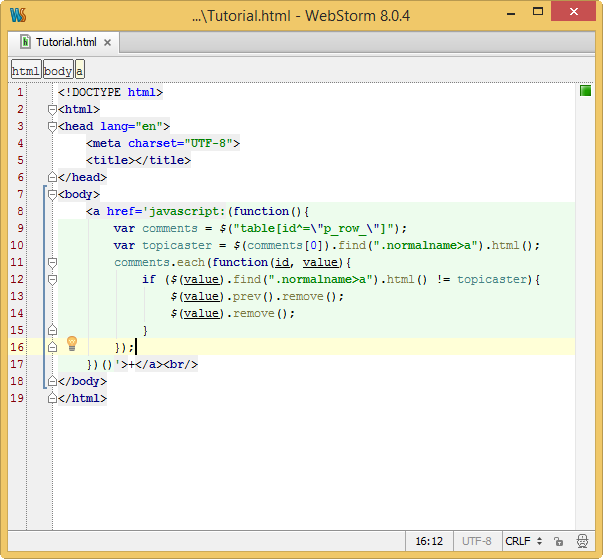603x559 pixels.
Task: Click the <!DOCTYPE html> text
Action: point(110,92)
